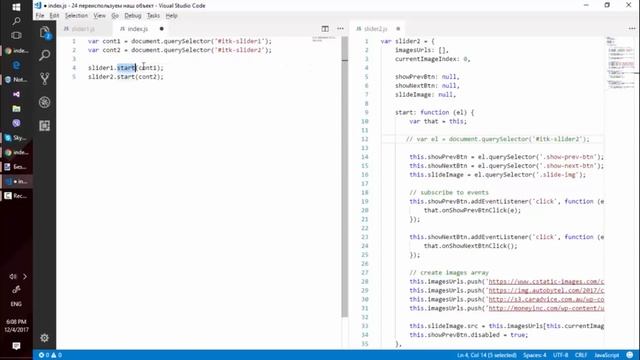The width and height of the screenshot is (640, 360).
Task: Open the Skype taskbar item
Action: tap(16, 138)
